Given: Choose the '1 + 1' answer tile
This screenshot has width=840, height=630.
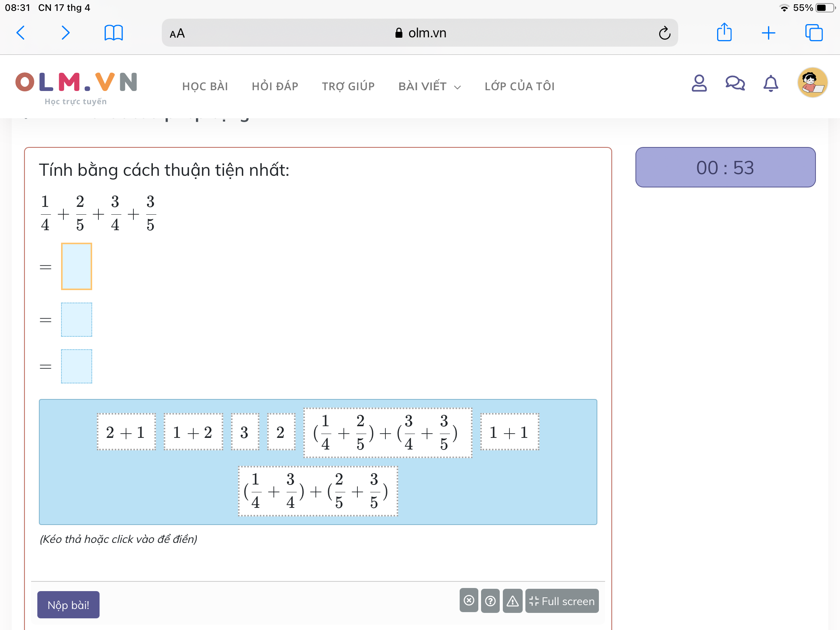Looking at the screenshot, I should point(509,432).
